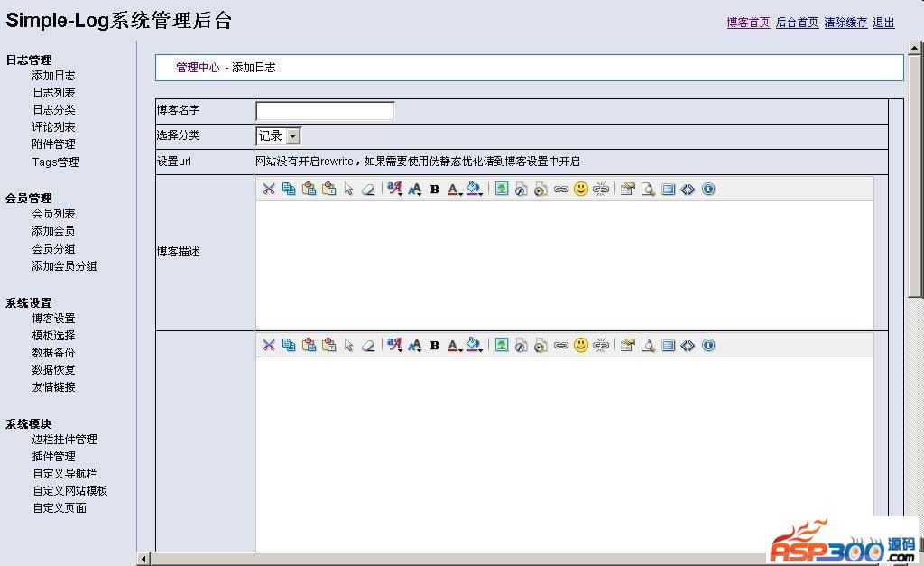The width and height of the screenshot is (924, 566).
Task: Insert Flash using 博客描述 editor toolbar icon
Action: point(521,189)
